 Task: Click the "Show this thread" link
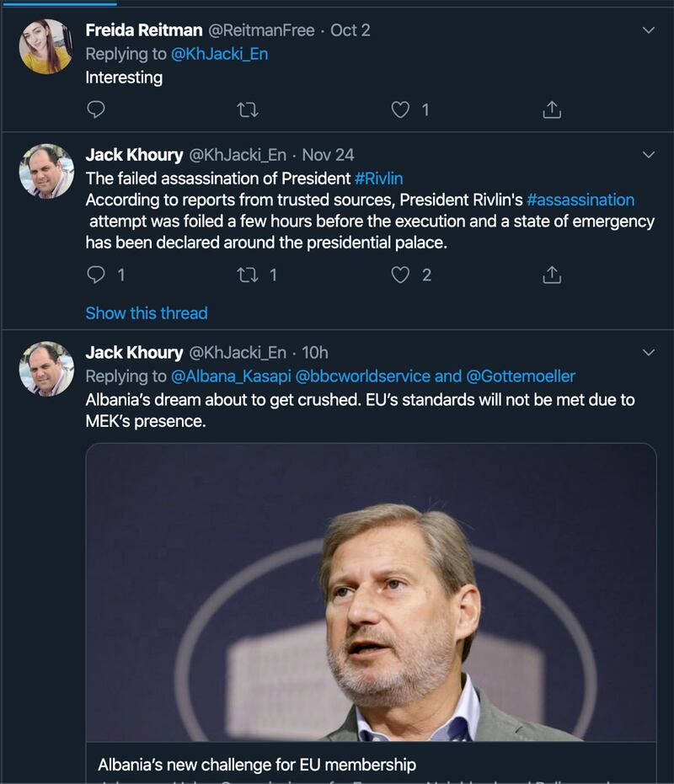click(147, 313)
